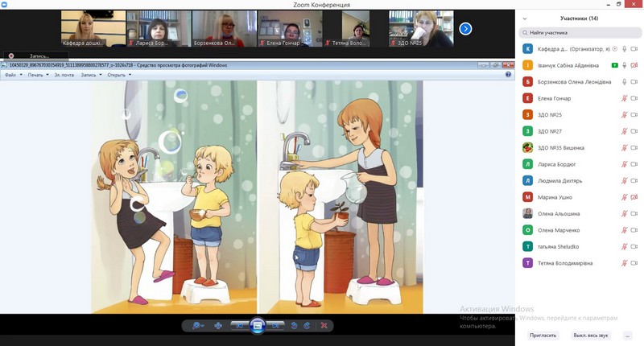Image resolution: width=644 pixels, height=346 pixels.
Task: Open the Печать menu
Action: click(35, 75)
